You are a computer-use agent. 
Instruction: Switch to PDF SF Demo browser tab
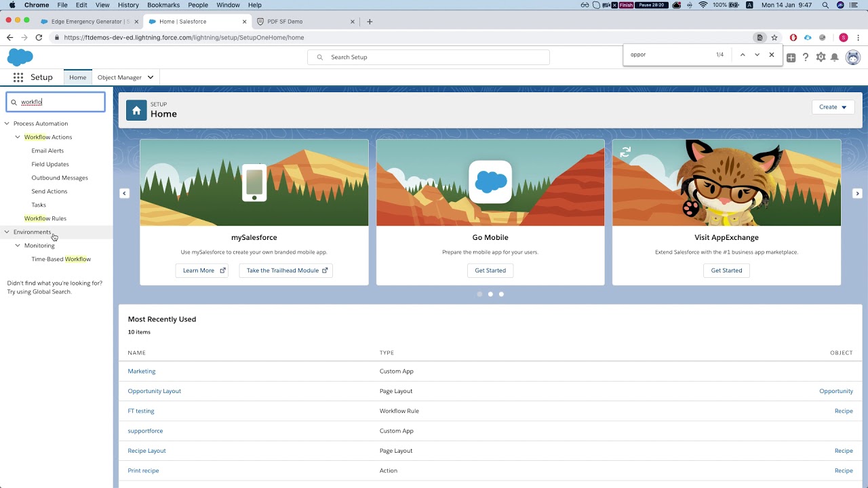[x=305, y=22]
